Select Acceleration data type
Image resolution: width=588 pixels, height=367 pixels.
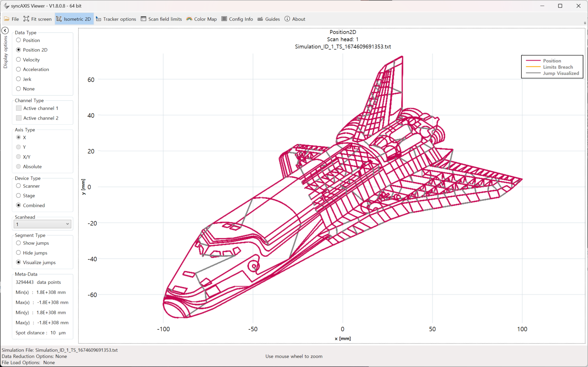tap(18, 69)
